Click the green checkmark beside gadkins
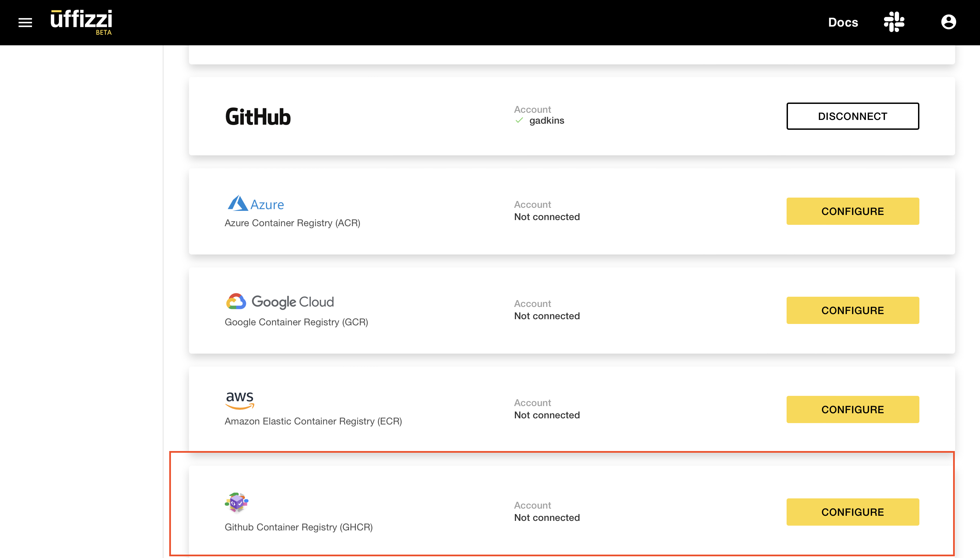This screenshot has height=558, width=980. [x=519, y=120]
